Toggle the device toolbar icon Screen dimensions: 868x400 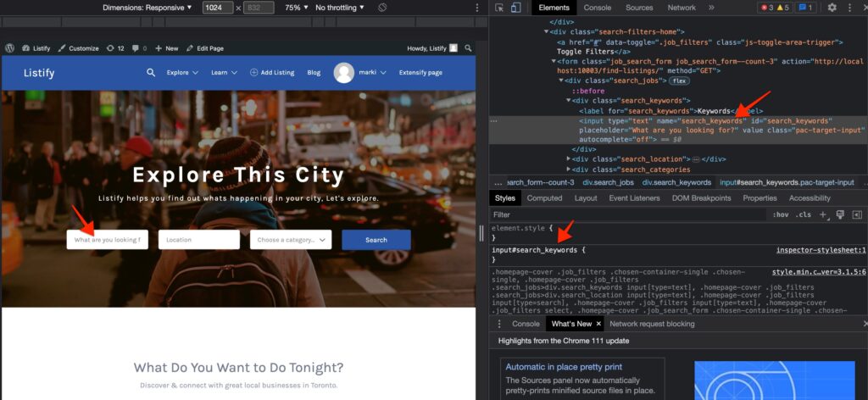pos(515,8)
